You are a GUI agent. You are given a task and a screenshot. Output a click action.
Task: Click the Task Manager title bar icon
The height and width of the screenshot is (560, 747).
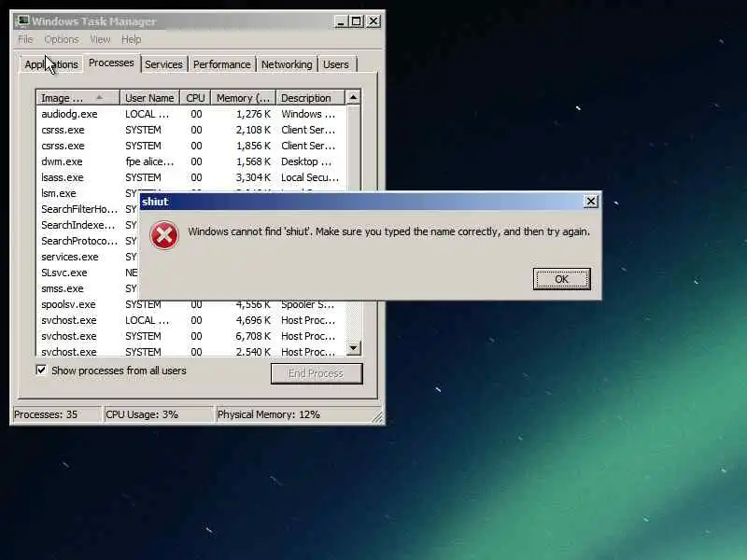click(x=22, y=21)
